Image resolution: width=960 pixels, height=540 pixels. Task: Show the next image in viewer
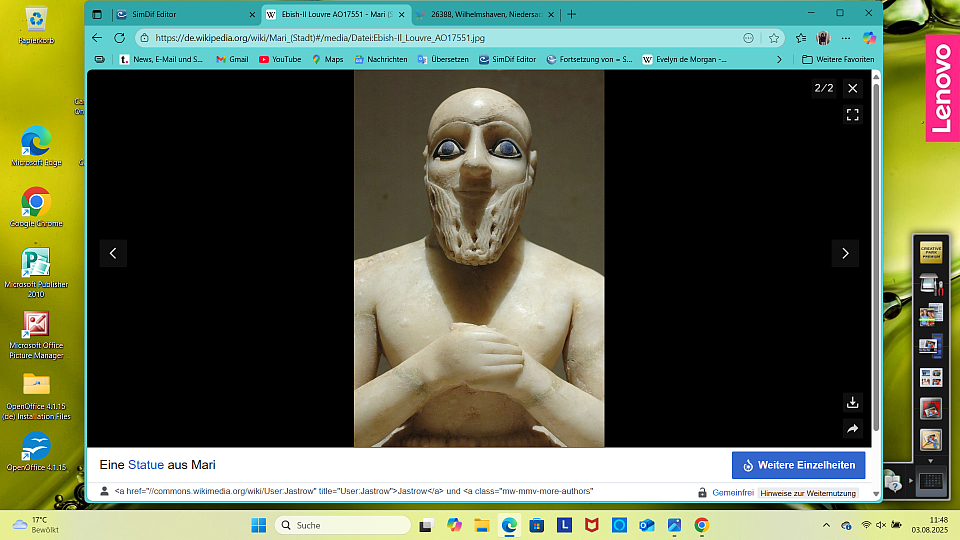coord(845,253)
